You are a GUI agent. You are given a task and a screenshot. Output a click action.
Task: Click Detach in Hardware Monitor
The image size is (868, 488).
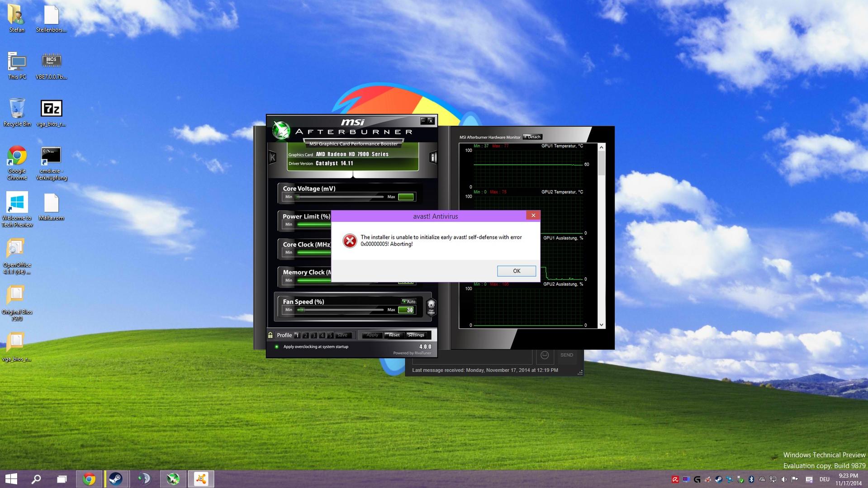click(532, 137)
